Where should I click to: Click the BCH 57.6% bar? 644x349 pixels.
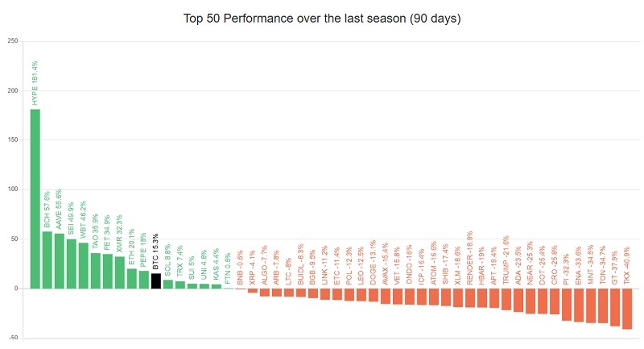47,260
